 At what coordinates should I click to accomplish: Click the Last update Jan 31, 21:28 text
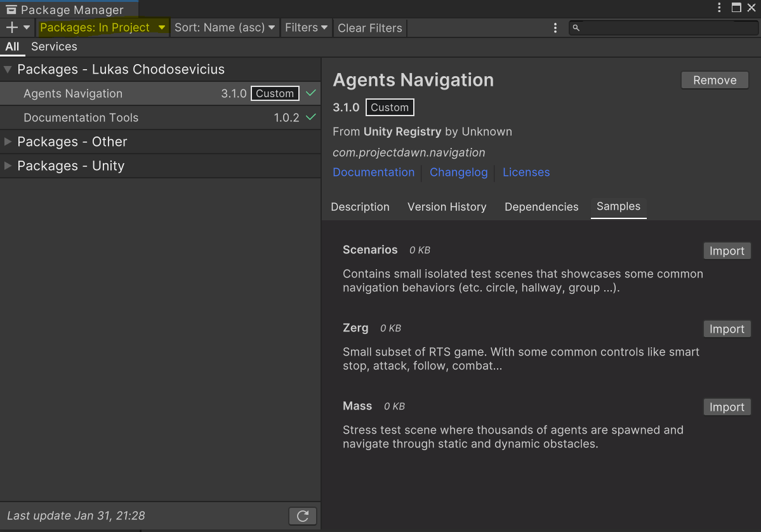[76, 515]
